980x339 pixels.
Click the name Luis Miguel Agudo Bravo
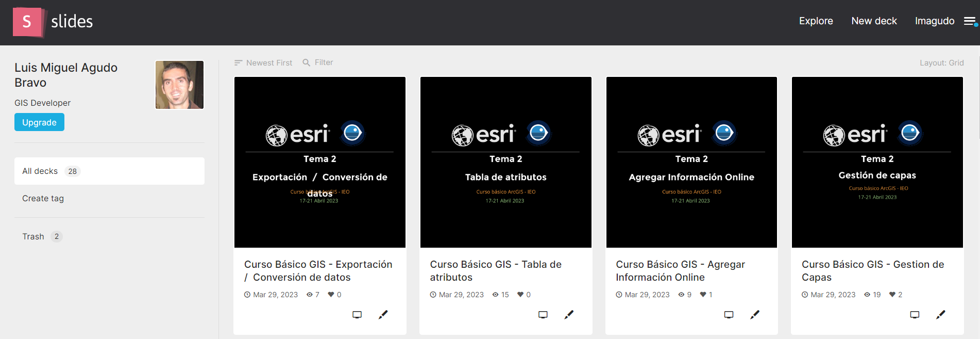pos(66,75)
